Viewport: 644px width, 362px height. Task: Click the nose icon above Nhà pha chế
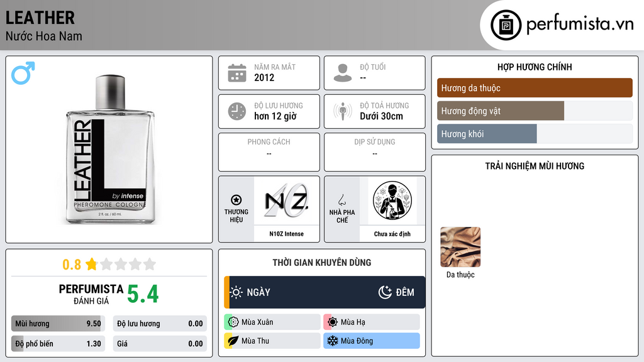coord(341,200)
